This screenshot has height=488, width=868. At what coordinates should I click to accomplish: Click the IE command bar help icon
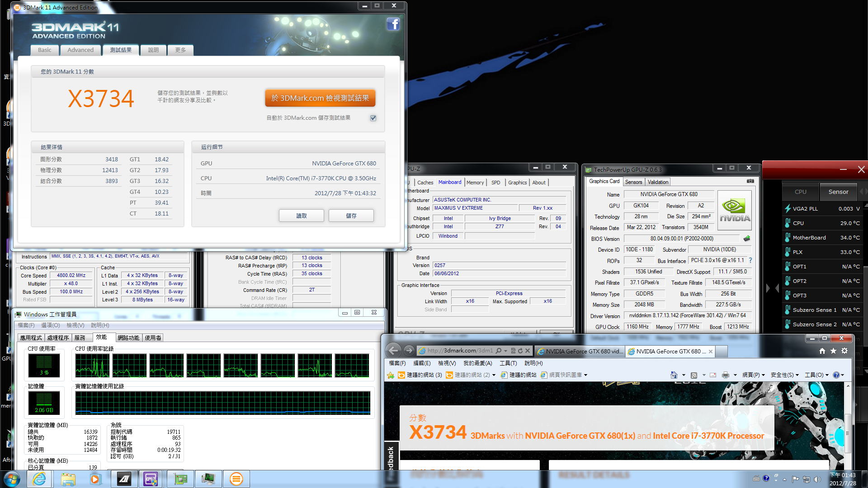[836, 375]
